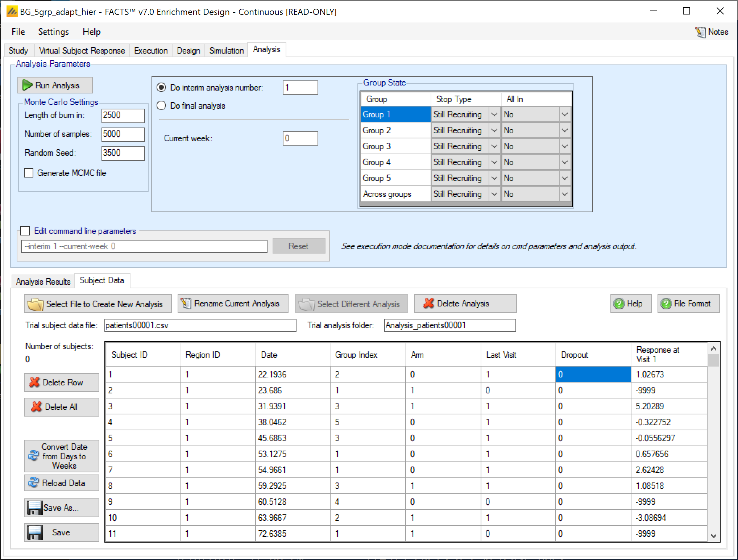This screenshot has height=560, width=738.
Task: Switch to the Simulation tab
Action: click(226, 50)
